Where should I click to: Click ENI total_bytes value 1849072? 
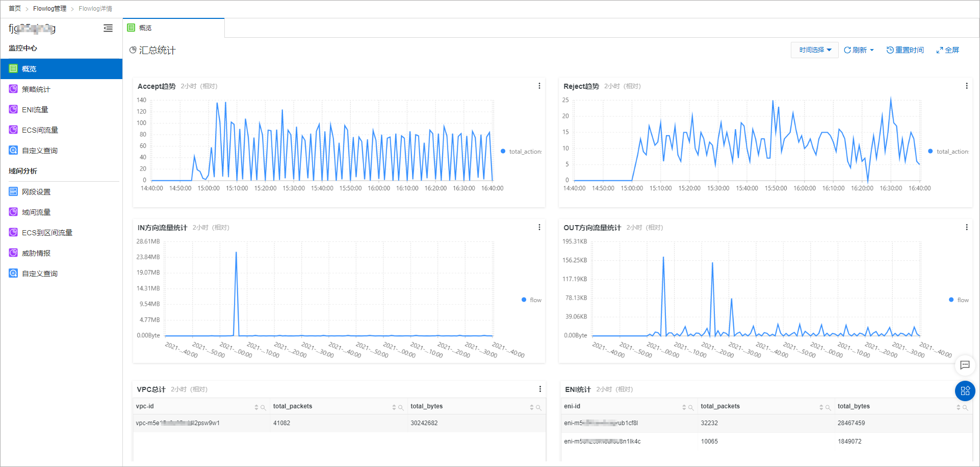849,441
